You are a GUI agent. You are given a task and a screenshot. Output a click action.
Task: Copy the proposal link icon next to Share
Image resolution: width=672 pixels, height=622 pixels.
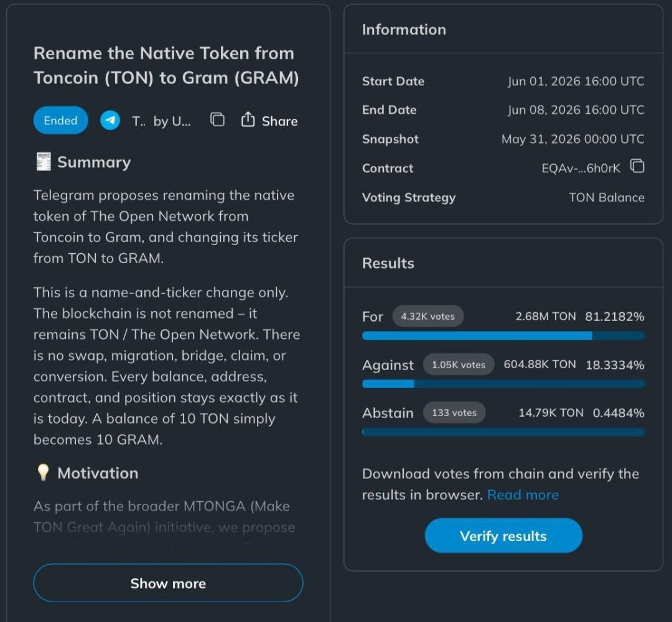click(217, 119)
